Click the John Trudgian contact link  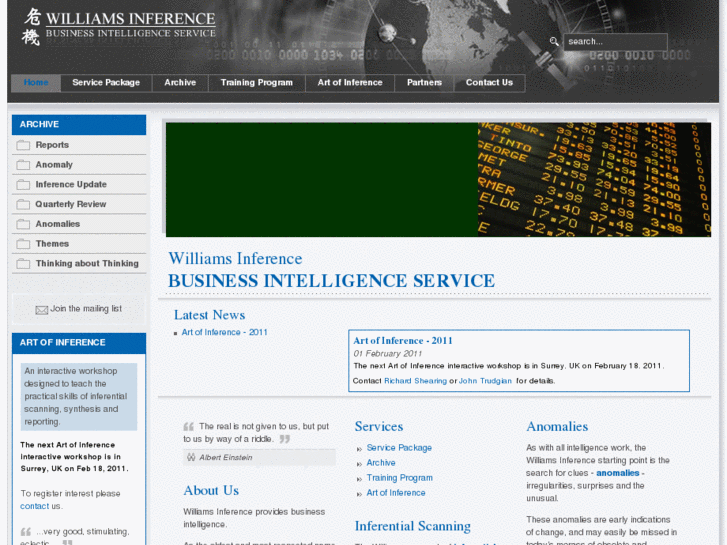[x=485, y=381]
